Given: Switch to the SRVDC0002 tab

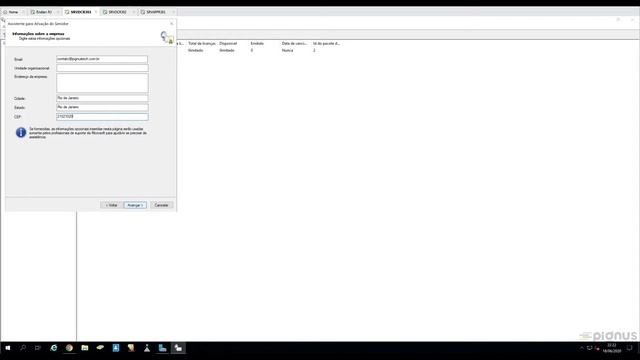Looking at the screenshot, I should click(118, 12).
